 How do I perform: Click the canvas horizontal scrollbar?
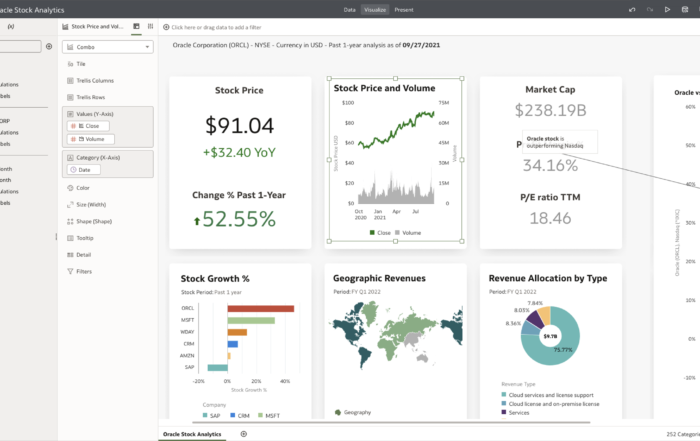(x=391, y=422)
